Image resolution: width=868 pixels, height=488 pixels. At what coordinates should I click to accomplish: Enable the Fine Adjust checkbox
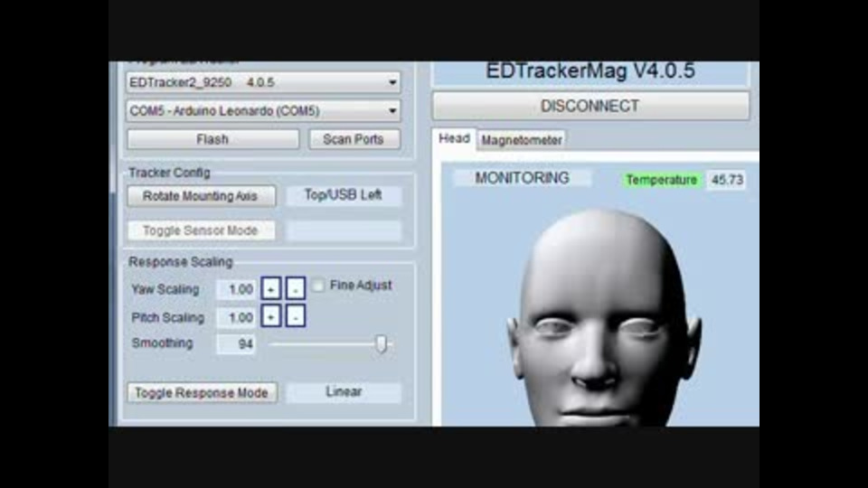318,286
